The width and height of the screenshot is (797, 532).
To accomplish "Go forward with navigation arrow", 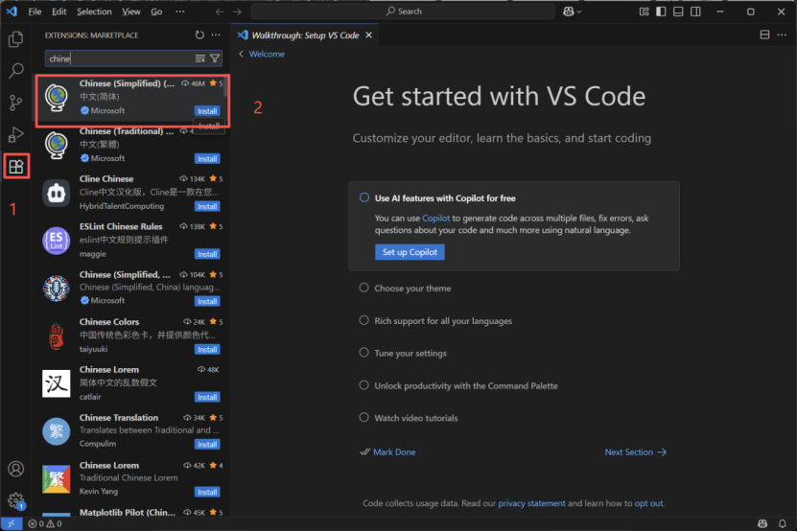I will point(237,12).
